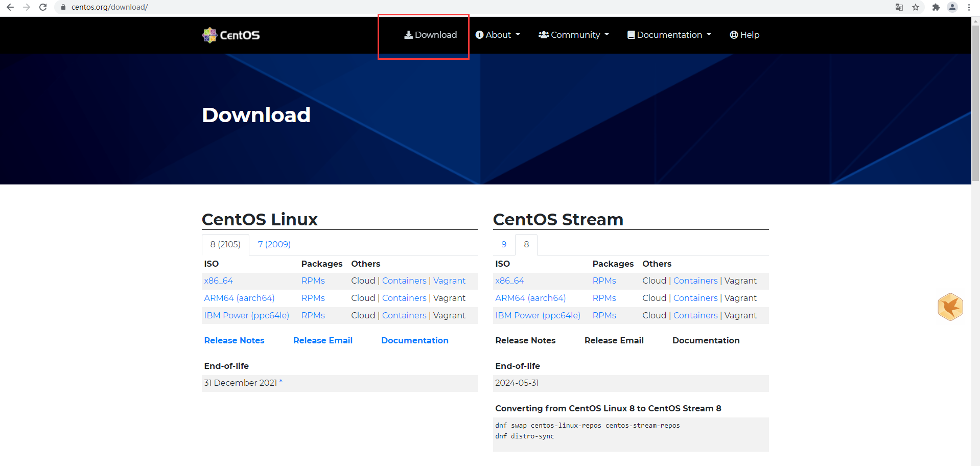
Task: Expand the About dropdown menu
Action: tap(498, 35)
